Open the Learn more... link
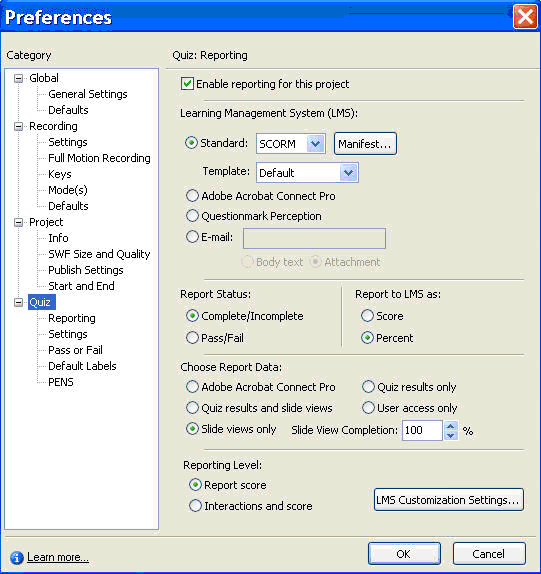 point(58,557)
